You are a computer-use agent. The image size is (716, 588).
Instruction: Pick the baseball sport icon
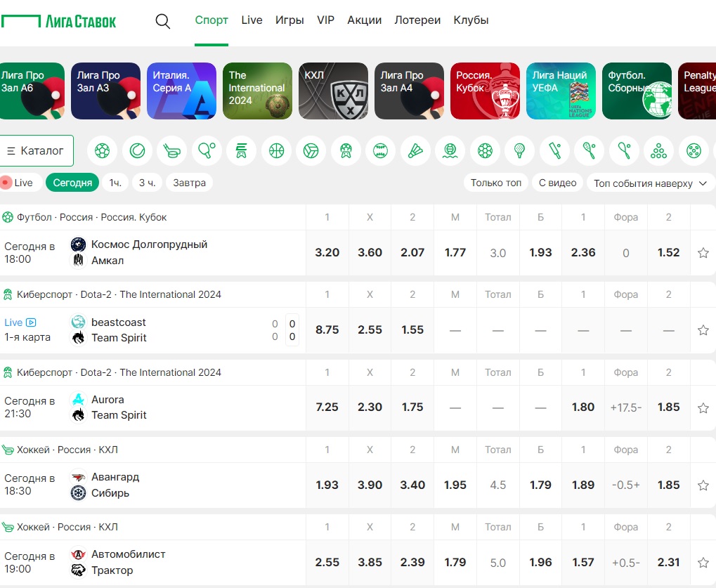click(x=380, y=150)
